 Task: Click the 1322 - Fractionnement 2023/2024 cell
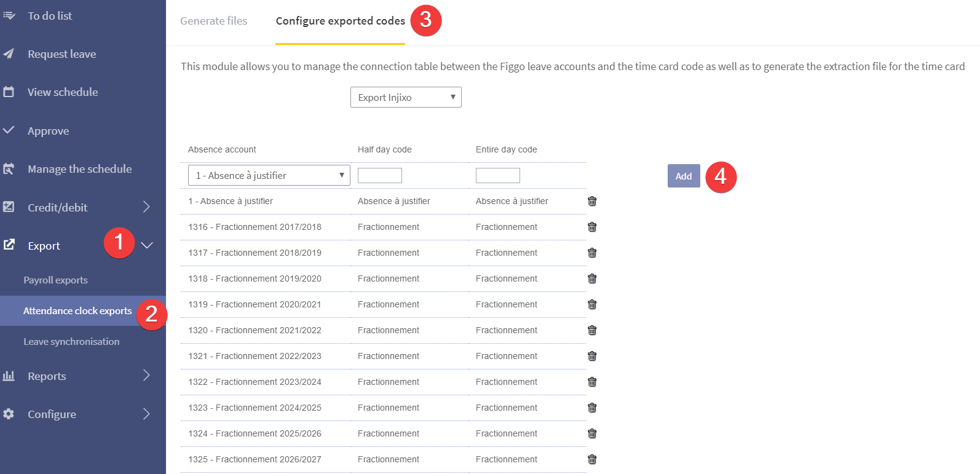pos(255,382)
